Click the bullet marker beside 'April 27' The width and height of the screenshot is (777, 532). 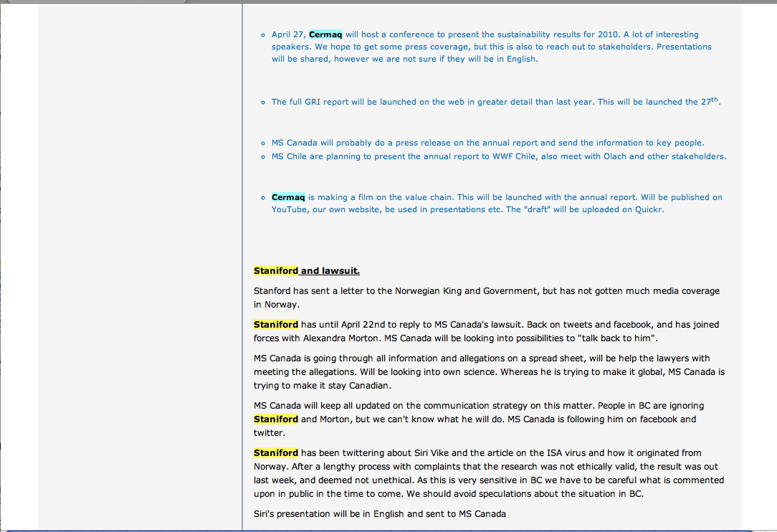pyautogui.click(x=263, y=34)
